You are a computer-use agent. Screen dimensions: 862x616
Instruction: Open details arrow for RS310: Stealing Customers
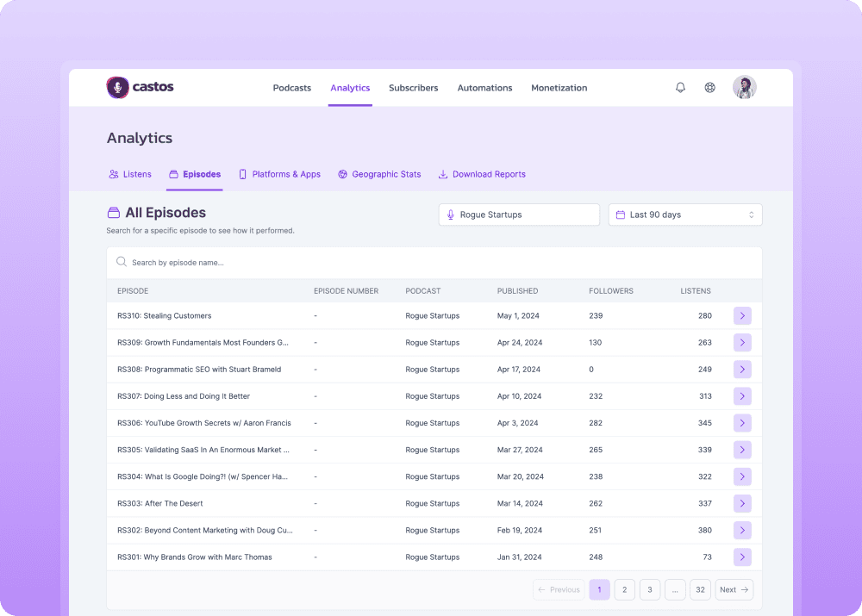pos(742,316)
